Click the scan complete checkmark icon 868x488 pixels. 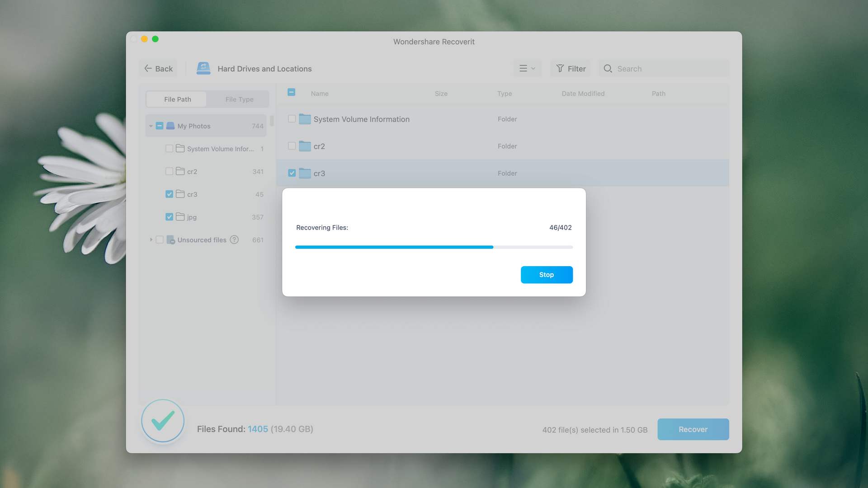163,421
